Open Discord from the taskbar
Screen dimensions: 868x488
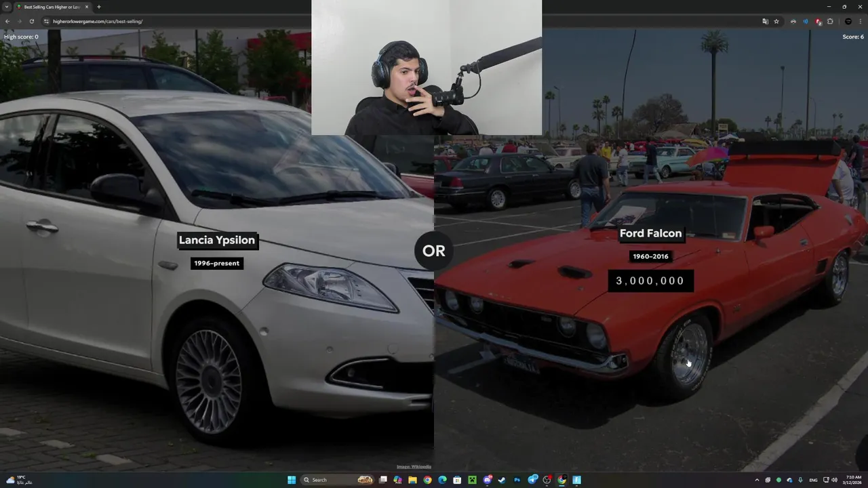(x=487, y=480)
